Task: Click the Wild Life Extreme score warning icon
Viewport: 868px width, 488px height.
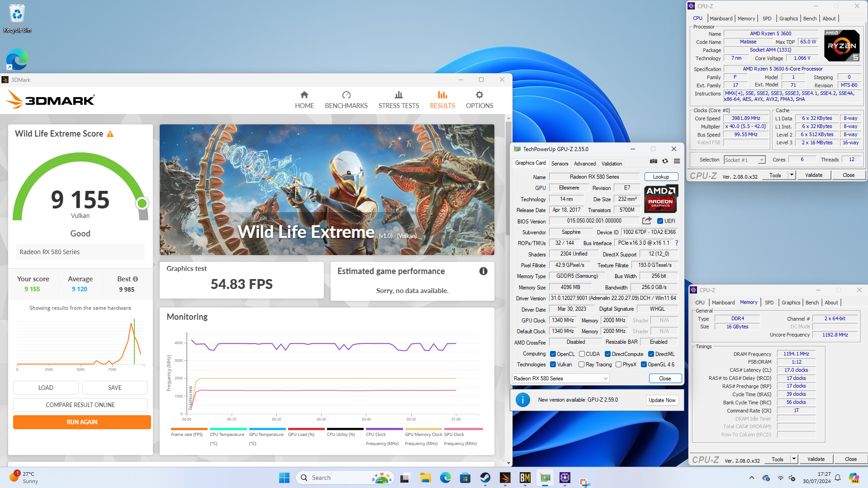Action: pos(110,134)
